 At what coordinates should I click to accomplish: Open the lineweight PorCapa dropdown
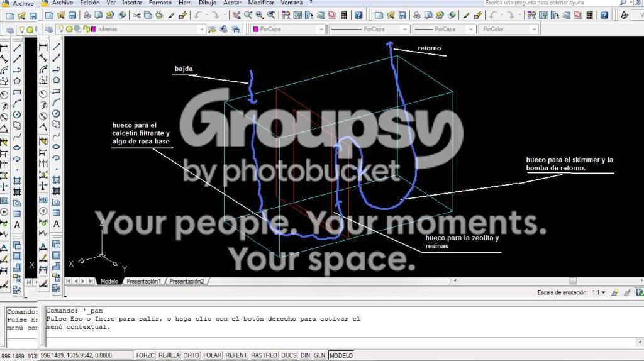(x=470, y=30)
